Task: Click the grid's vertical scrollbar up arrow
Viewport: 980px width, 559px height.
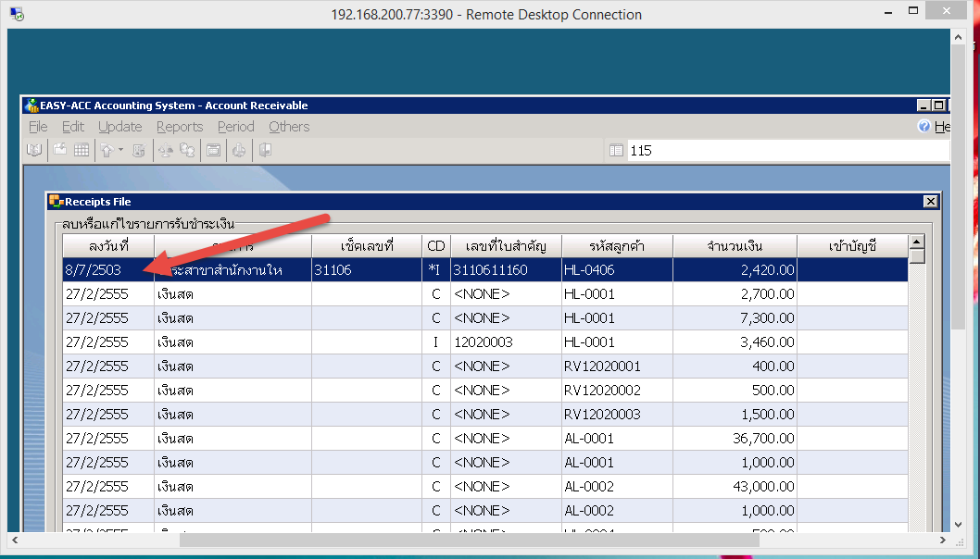Action: (917, 242)
